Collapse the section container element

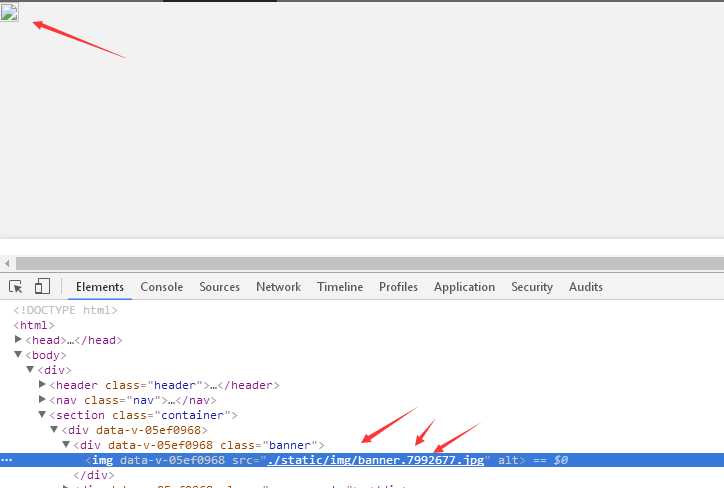(42, 415)
